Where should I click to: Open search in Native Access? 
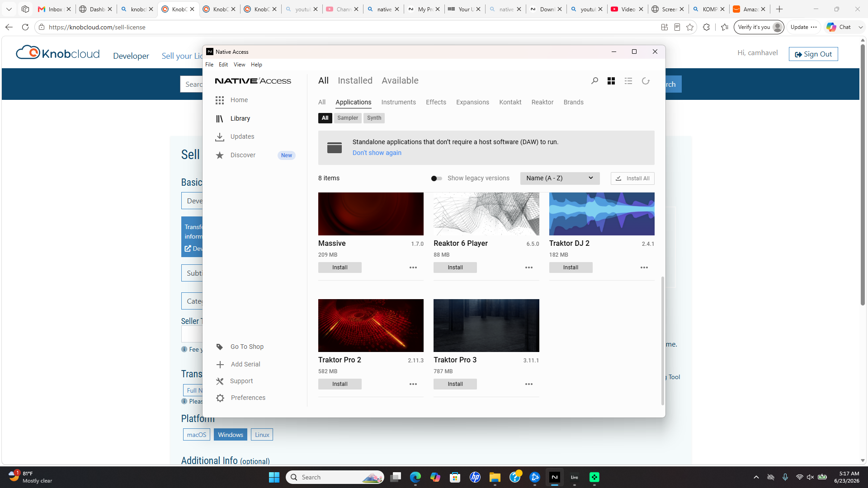pyautogui.click(x=594, y=81)
